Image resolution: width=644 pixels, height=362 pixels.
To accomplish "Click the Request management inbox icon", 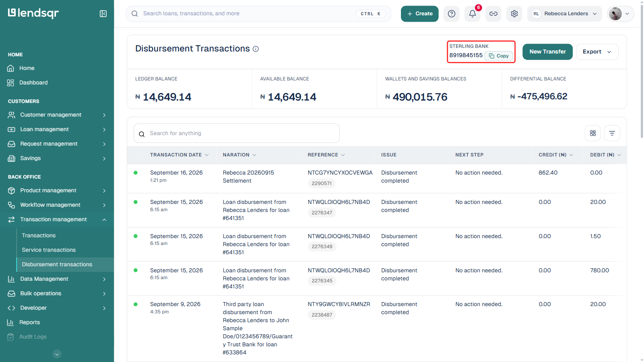I will pyautogui.click(x=11, y=144).
